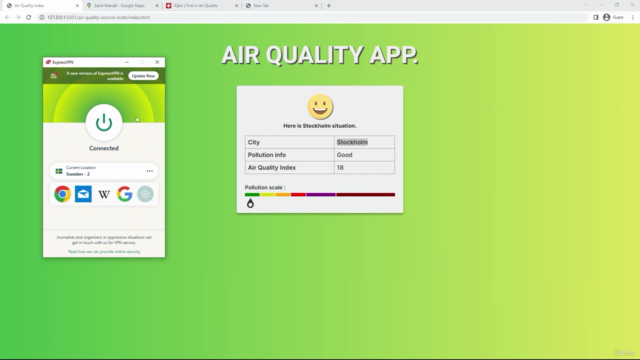View site information icon in the address bar
The image size is (640, 360).
42,17
